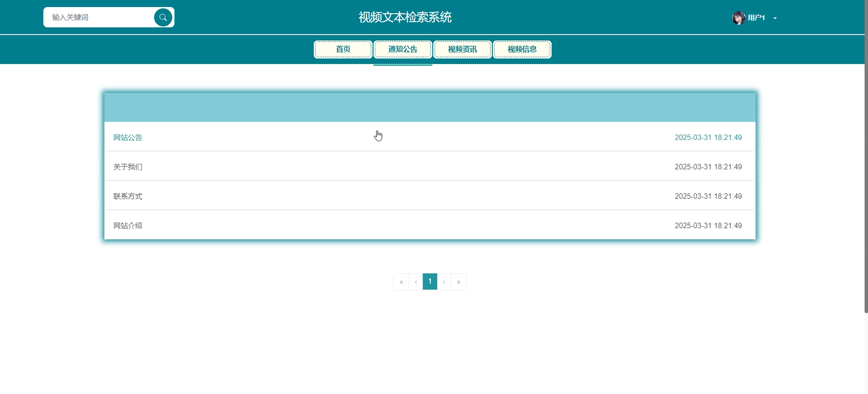The image size is (868, 394).
Task: Go to next page chevron
Action: [444, 282]
